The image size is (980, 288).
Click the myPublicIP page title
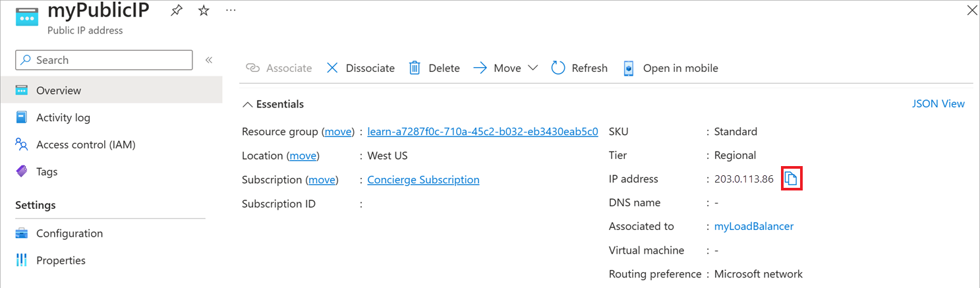coord(99,11)
